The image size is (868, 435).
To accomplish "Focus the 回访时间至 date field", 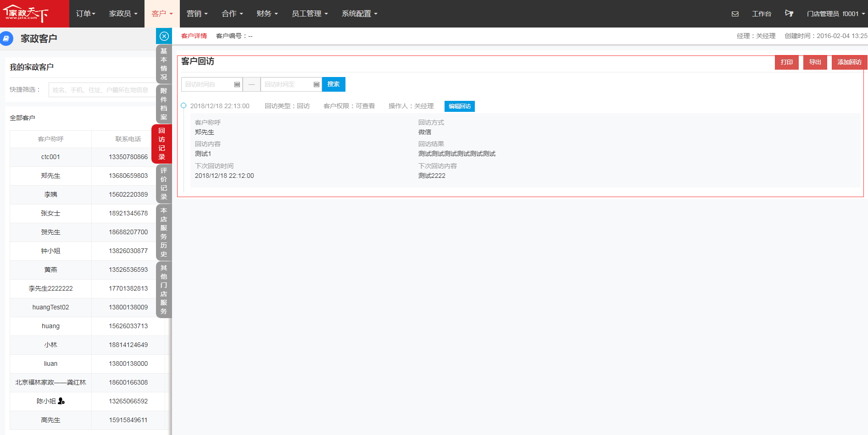I will pos(291,84).
